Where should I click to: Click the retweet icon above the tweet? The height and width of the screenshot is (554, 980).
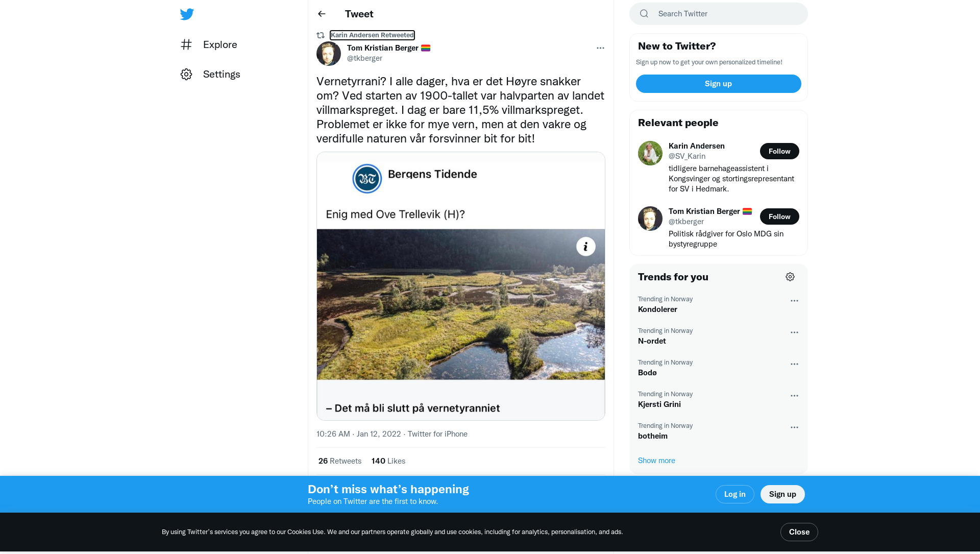pyautogui.click(x=321, y=35)
